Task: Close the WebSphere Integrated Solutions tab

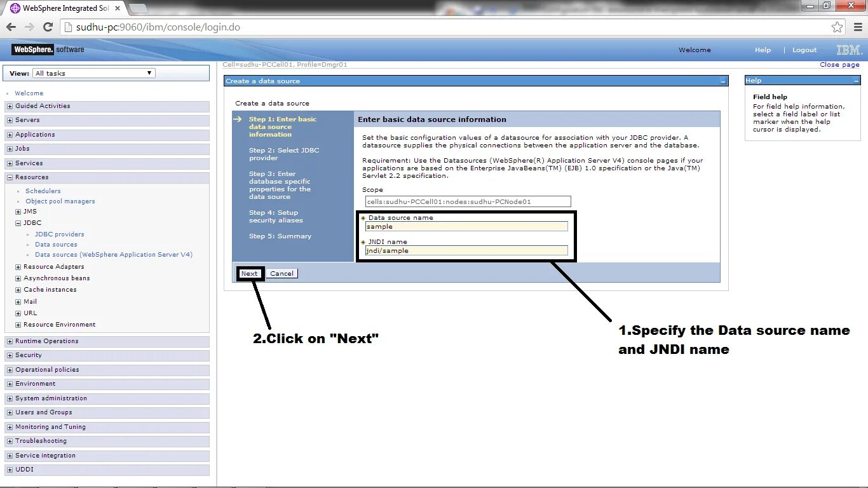Action: click(118, 8)
